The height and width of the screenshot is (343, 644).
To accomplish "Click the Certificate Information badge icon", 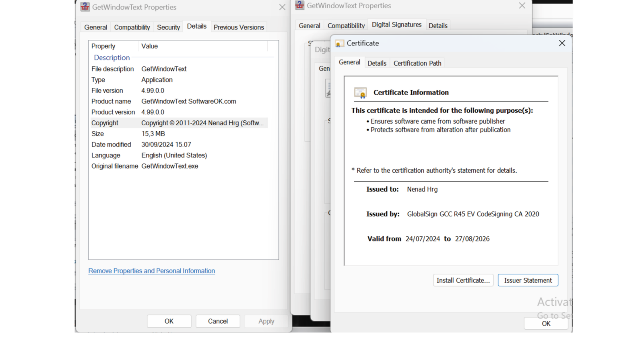I will (x=360, y=93).
